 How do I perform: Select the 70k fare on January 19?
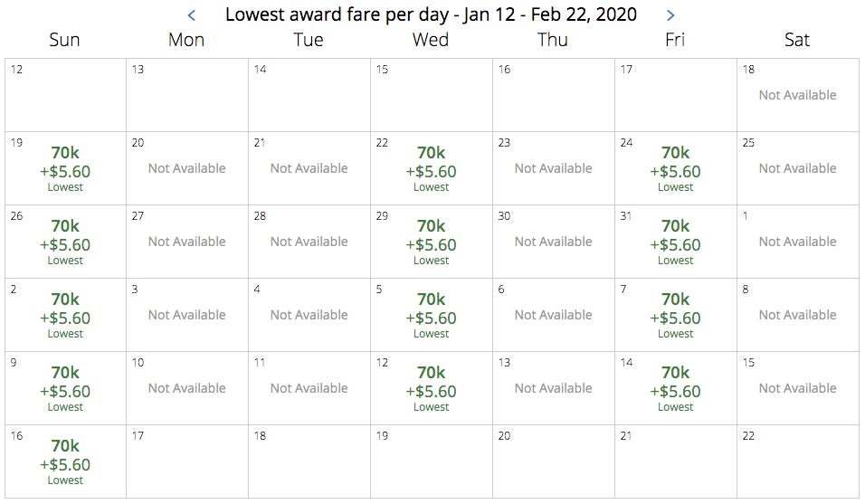pos(65,169)
